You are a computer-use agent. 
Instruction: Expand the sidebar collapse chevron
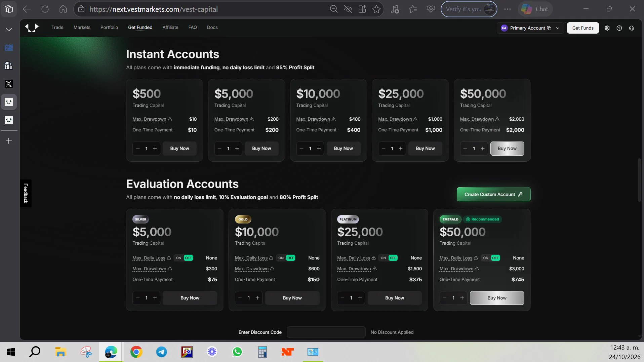(x=9, y=30)
